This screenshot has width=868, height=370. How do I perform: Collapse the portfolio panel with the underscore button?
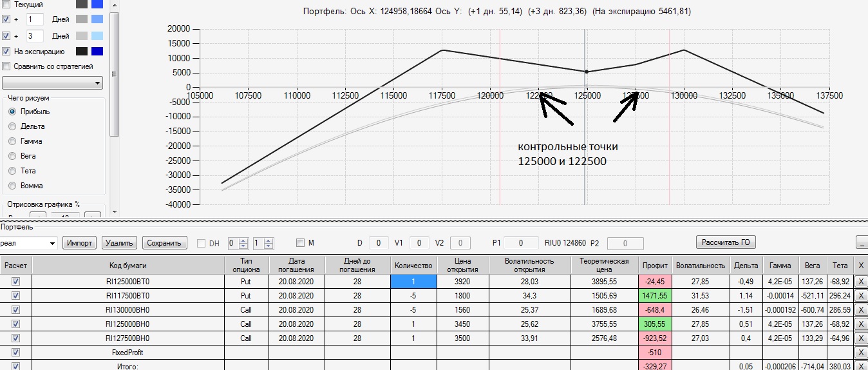pos(862,242)
